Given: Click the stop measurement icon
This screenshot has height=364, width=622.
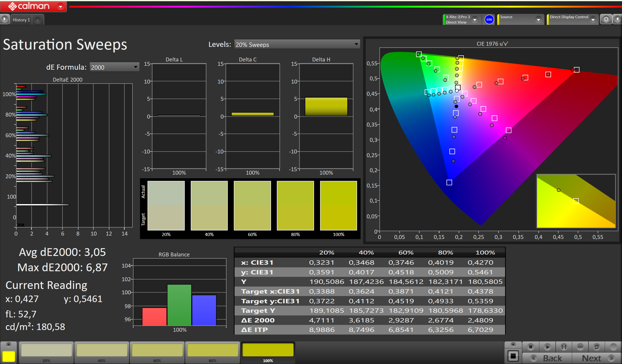Looking at the screenshot, I should [530, 347].
